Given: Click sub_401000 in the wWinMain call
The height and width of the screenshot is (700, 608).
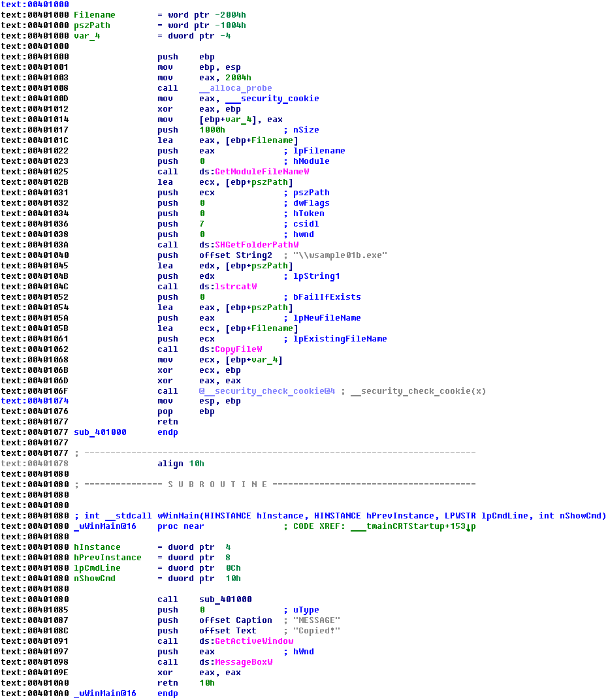Looking at the screenshot, I should 225,599.
